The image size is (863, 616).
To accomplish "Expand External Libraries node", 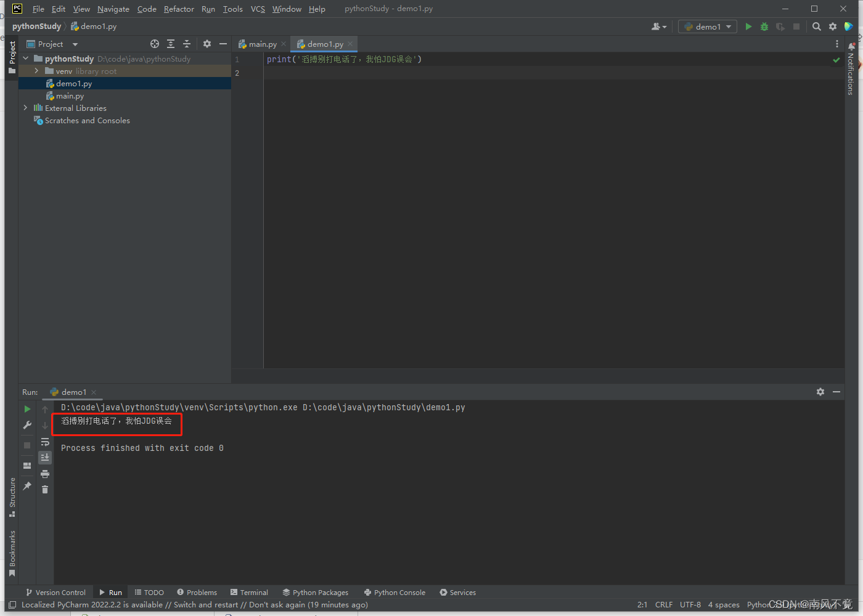I will coord(26,108).
